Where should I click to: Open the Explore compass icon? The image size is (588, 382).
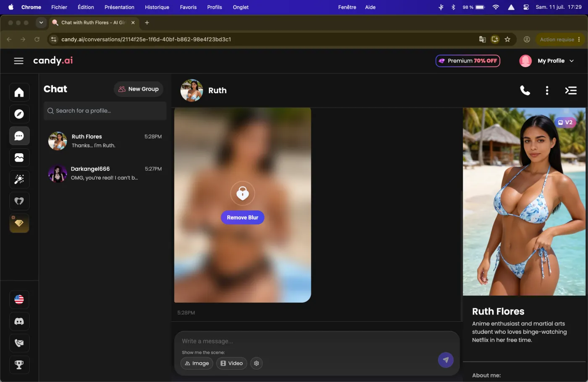(19, 114)
